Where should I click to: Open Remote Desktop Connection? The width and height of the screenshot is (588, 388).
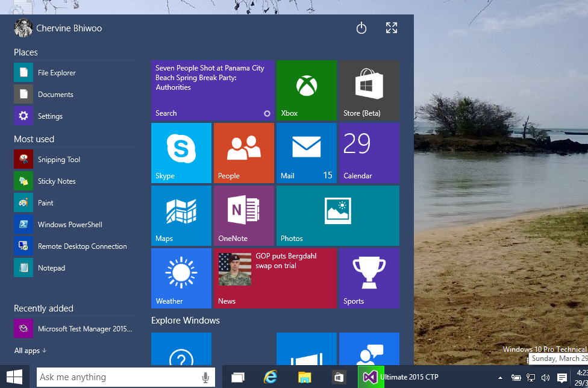click(x=75, y=246)
